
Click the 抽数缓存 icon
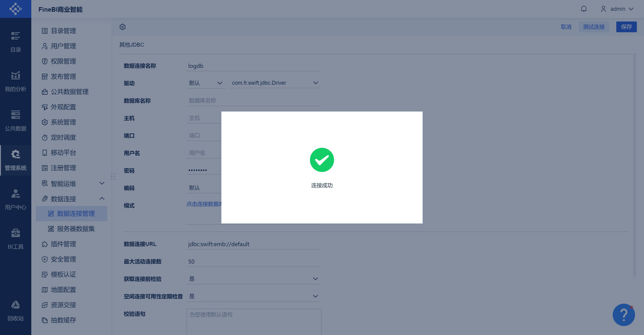click(x=45, y=320)
